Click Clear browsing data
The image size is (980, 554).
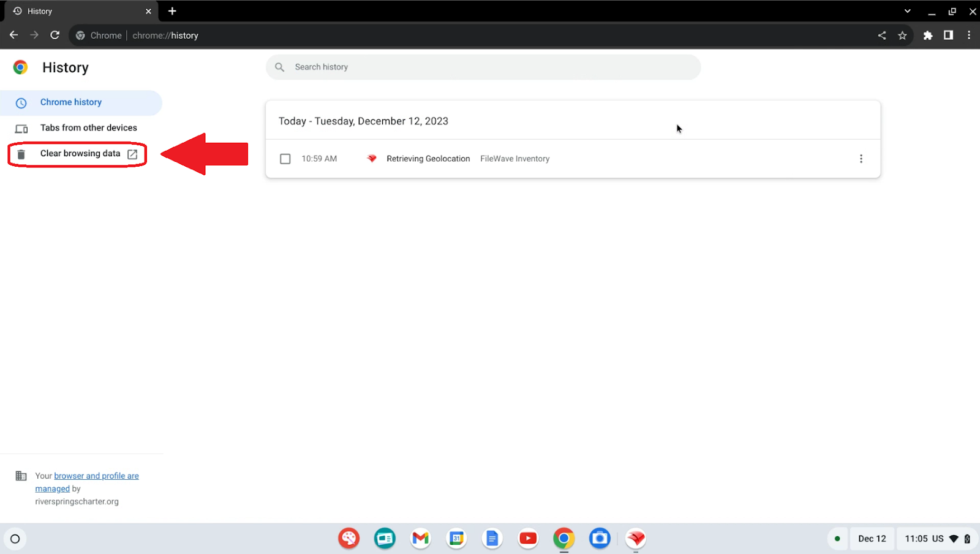[x=80, y=154]
